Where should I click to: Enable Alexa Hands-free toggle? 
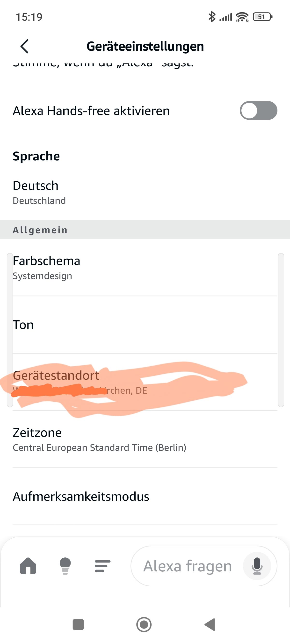(x=258, y=110)
